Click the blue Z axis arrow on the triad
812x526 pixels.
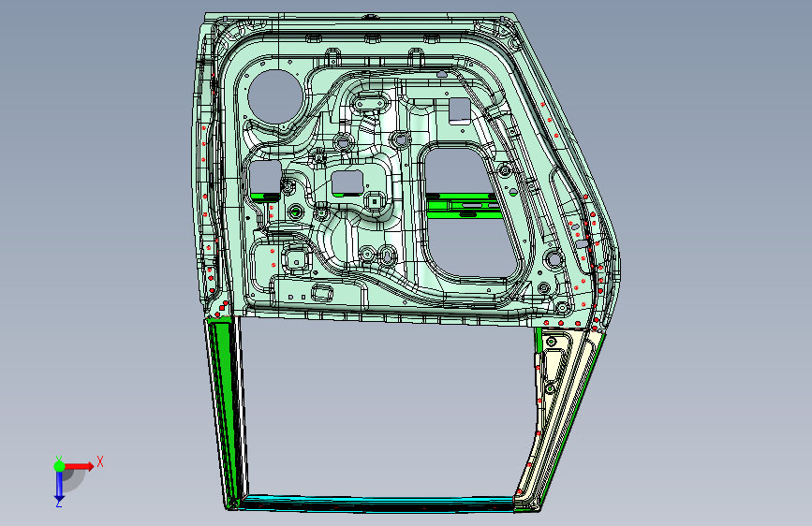59,487
